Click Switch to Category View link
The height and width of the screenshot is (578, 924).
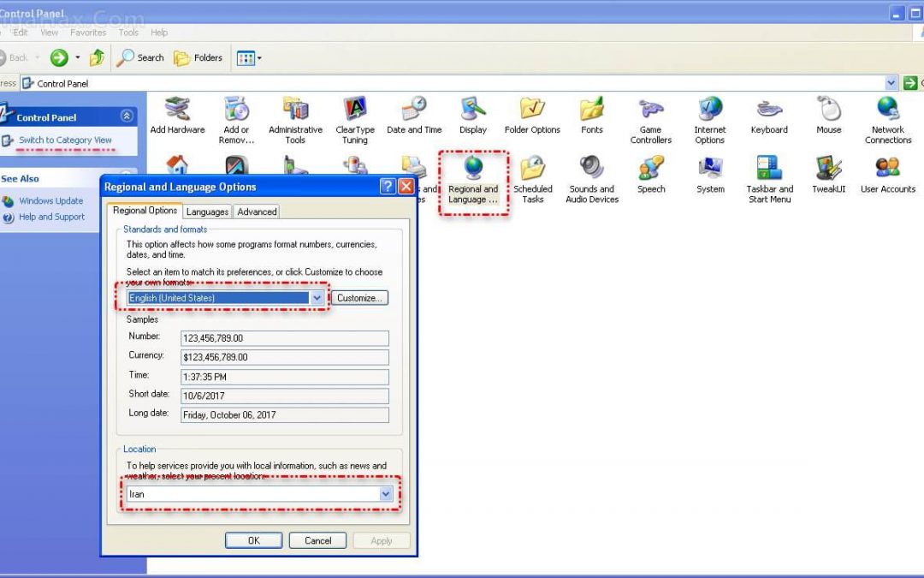coord(65,140)
